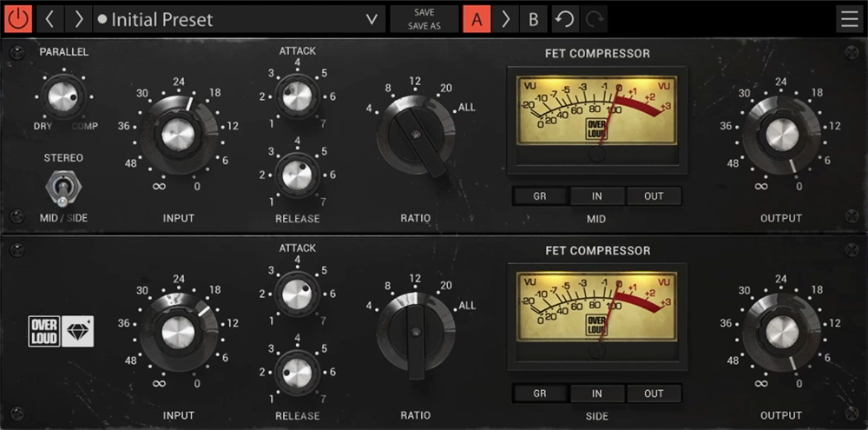Set SIDE meter to IN mode

tap(597, 394)
